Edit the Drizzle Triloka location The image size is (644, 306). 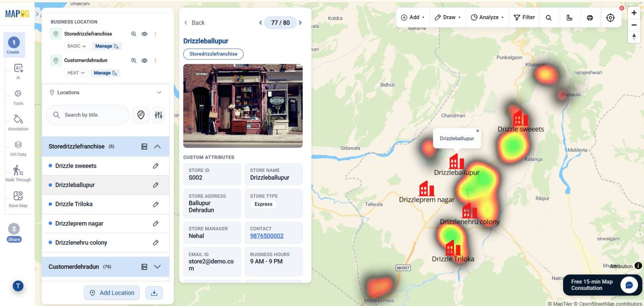point(156,204)
